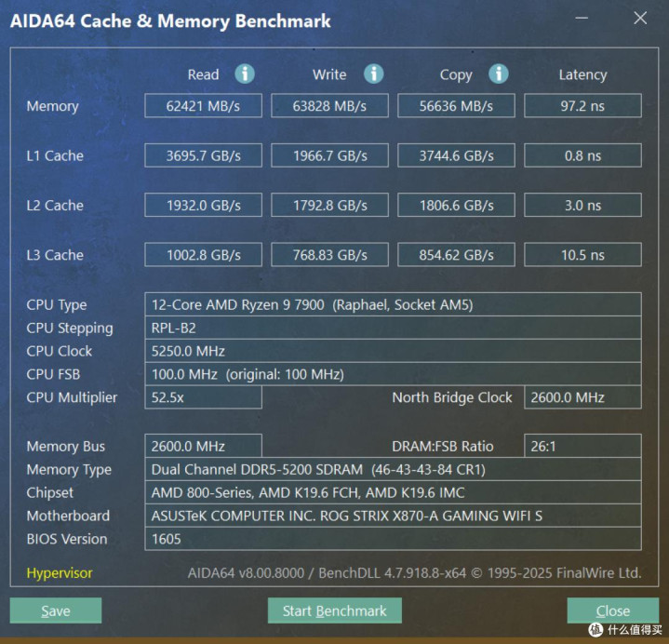Click the L1 Cache row label
Screen dimensions: 669x644
point(55,155)
